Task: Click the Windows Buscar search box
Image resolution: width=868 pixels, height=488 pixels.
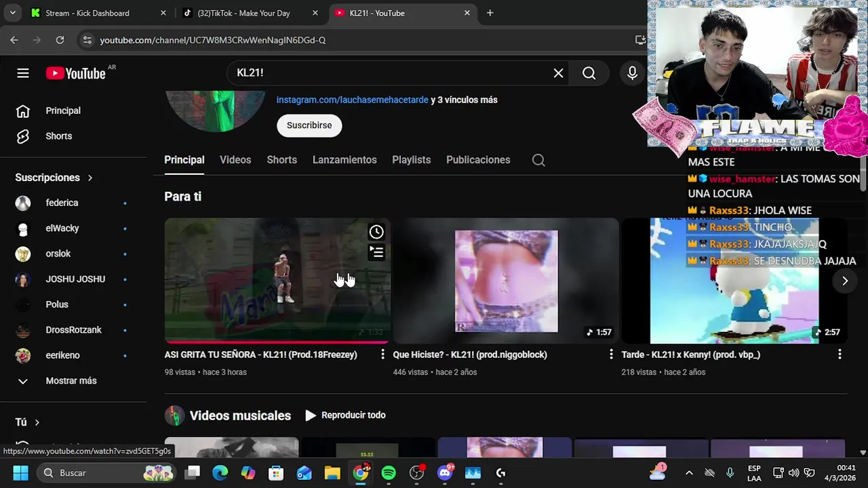Action: click(105, 472)
